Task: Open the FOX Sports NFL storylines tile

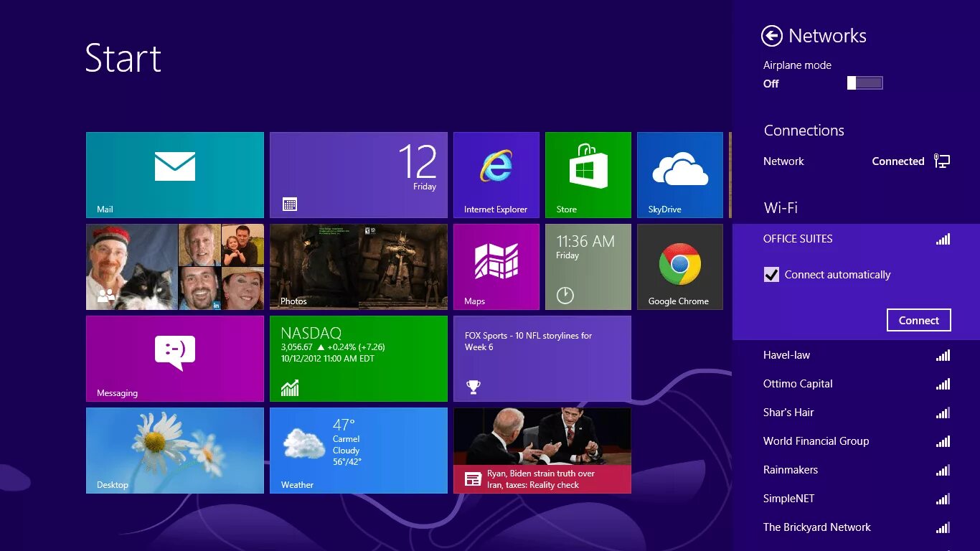Action: (x=542, y=359)
